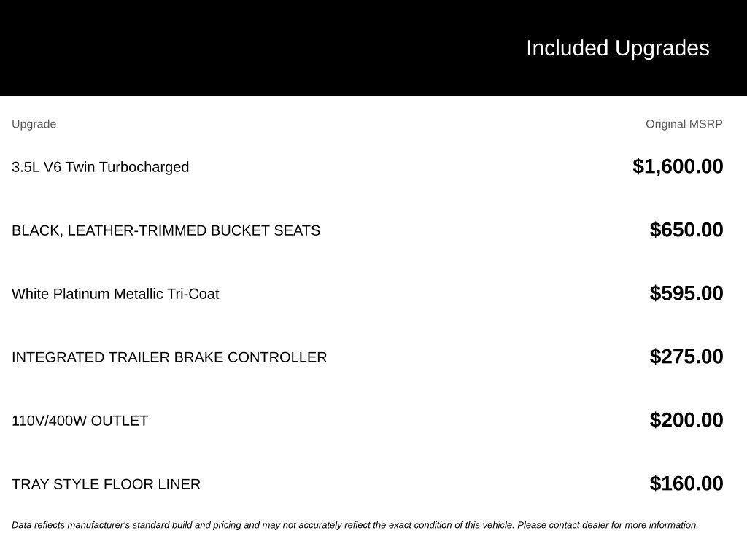This screenshot has width=747, height=560.
Task: Choose Integrated Trailer Brake Controller item
Action: [x=169, y=357]
